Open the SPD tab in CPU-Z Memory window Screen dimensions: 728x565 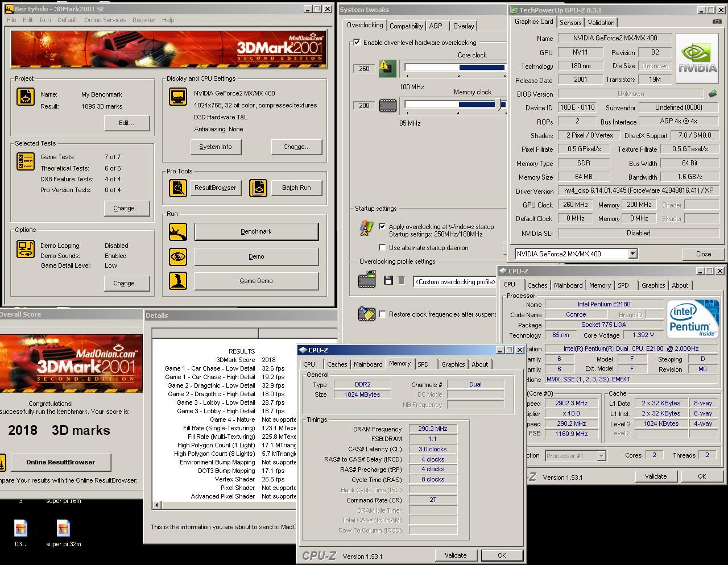point(423,364)
